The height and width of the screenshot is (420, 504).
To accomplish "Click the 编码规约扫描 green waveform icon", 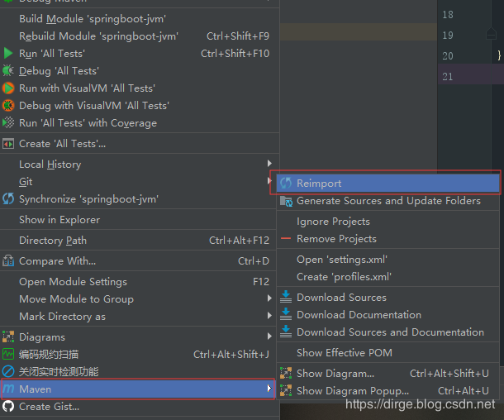I will click(8, 354).
